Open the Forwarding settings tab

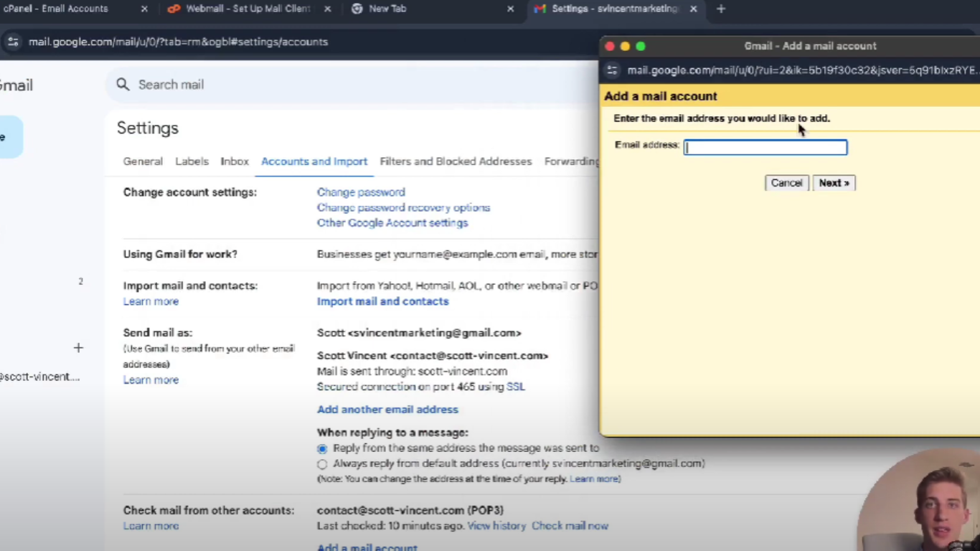(x=571, y=161)
